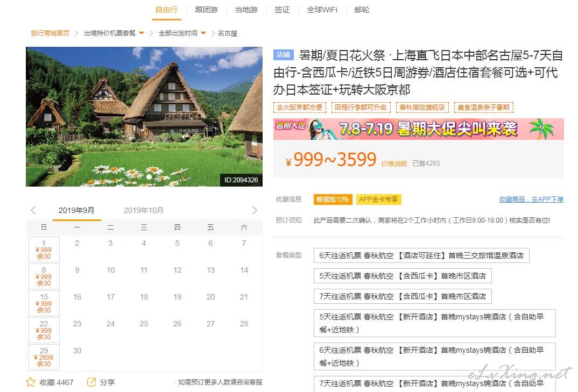This screenshot has width=578, height=392.
Task: Open the 自由行 tab
Action: pyautogui.click(x=167, y=10)
